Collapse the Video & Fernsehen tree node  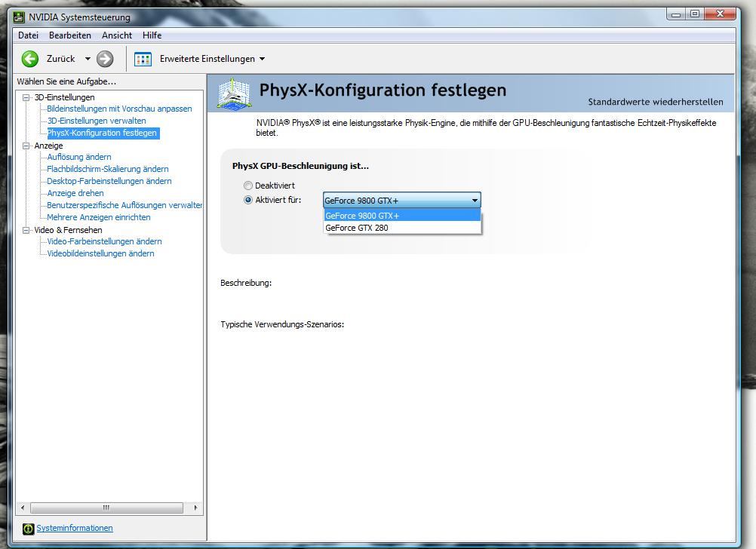click(26, 231)
